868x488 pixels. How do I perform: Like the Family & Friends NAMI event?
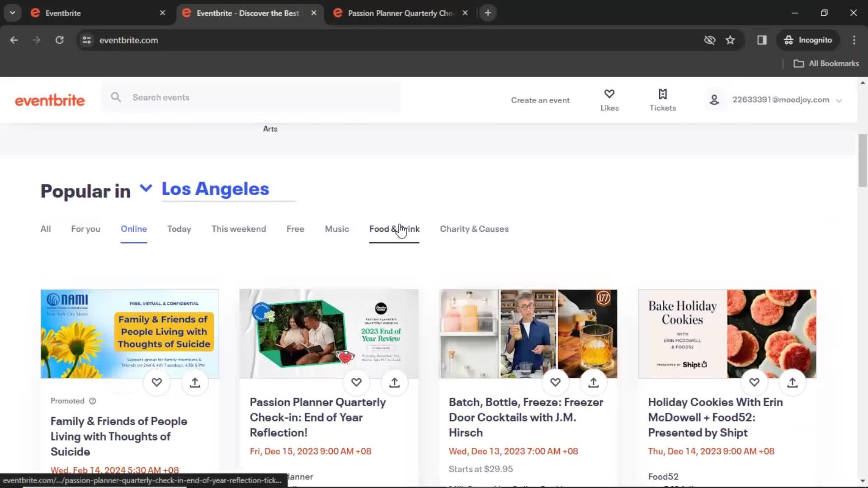coord(157,382)
